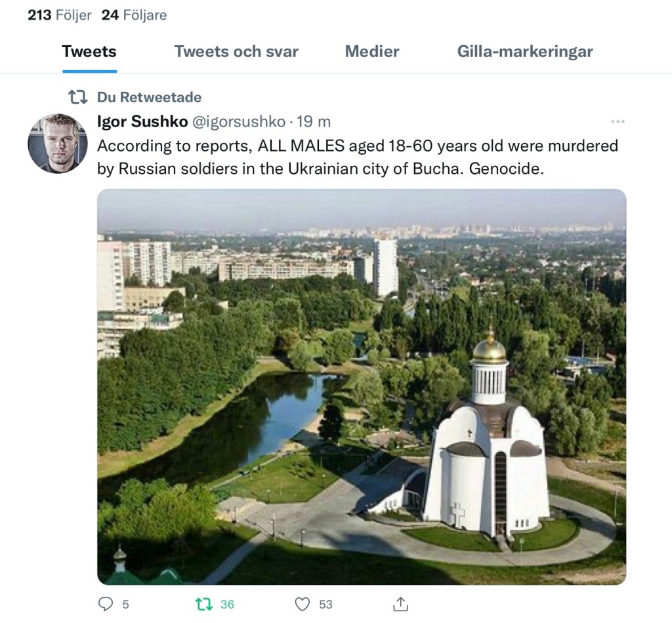Go to the Gilla-markeringar tab
672x623 pixels.
click(525, 52)
